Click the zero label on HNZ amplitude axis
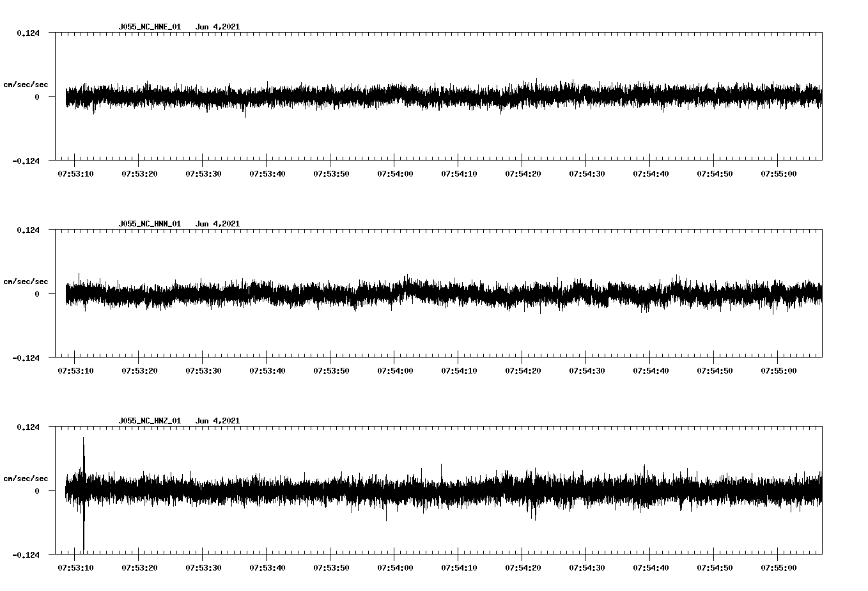This screenshot has height=591, width=868. click(37, 491)
